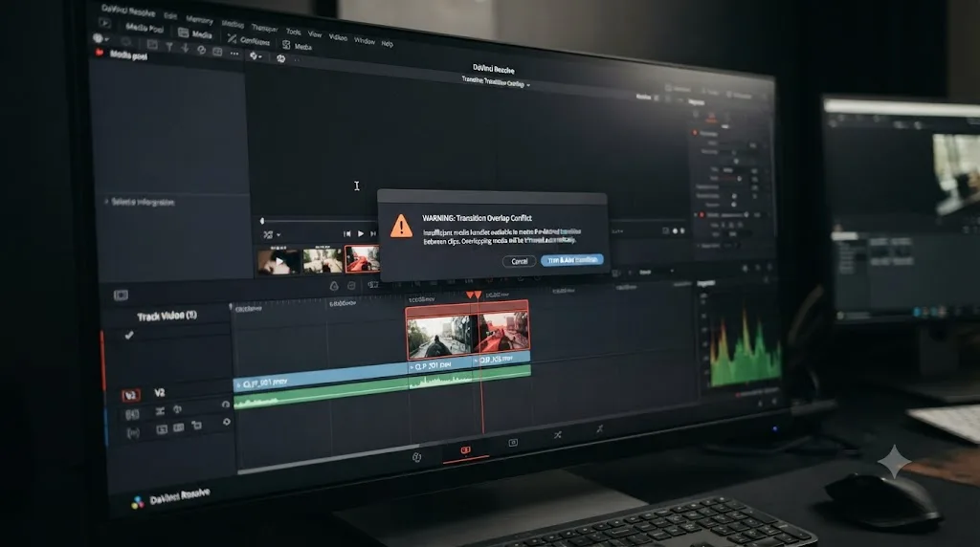Select the middle street clip thumbnail
The width and height of the screenshot is (980, 547).
(x=323, y=259)
